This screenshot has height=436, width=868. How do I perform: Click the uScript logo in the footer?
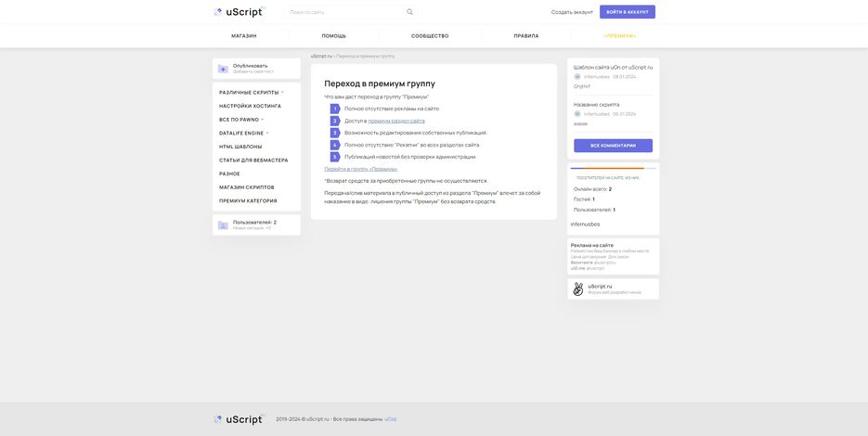[x=239, y=419]
